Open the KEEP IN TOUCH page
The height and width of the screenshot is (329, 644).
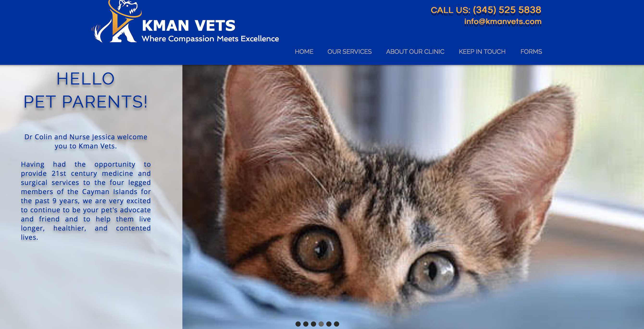coord(482,52)
